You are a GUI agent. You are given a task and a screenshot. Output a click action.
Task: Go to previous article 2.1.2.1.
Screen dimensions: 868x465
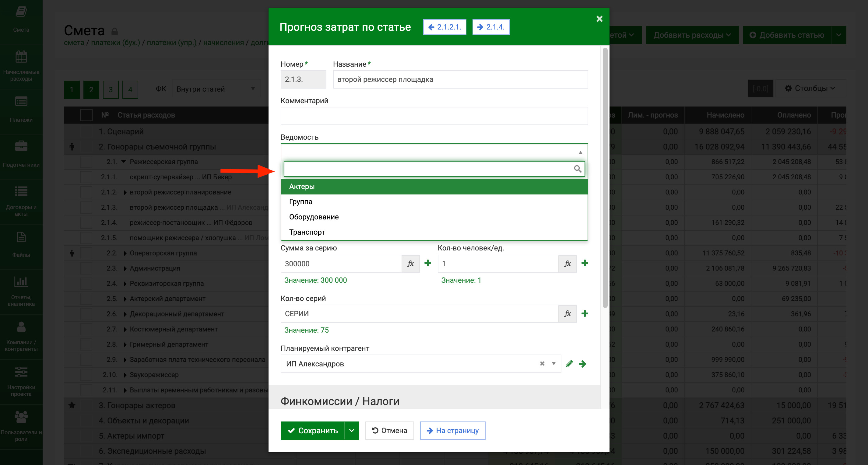pos(445,27)
